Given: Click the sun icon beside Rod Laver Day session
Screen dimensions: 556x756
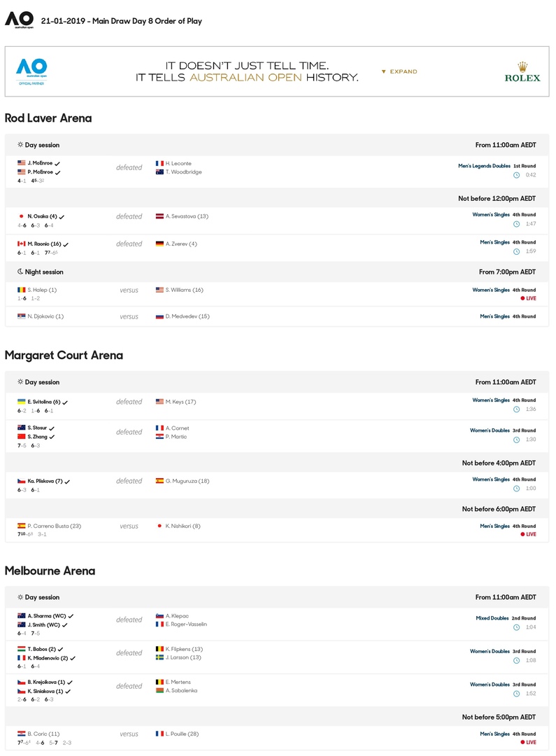Looking at the screenshot, I should [20, 145].
